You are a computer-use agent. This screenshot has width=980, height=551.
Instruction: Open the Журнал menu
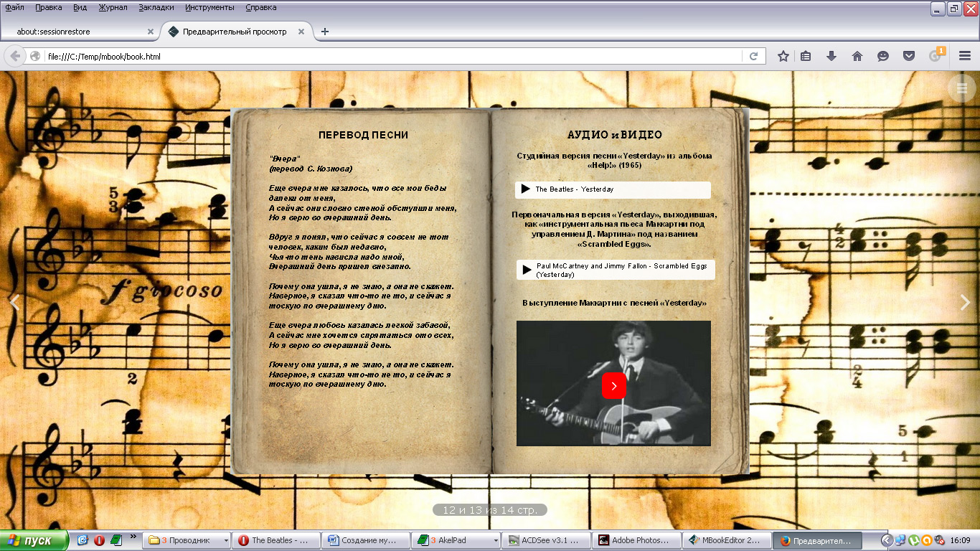click(x=112, y=7)
